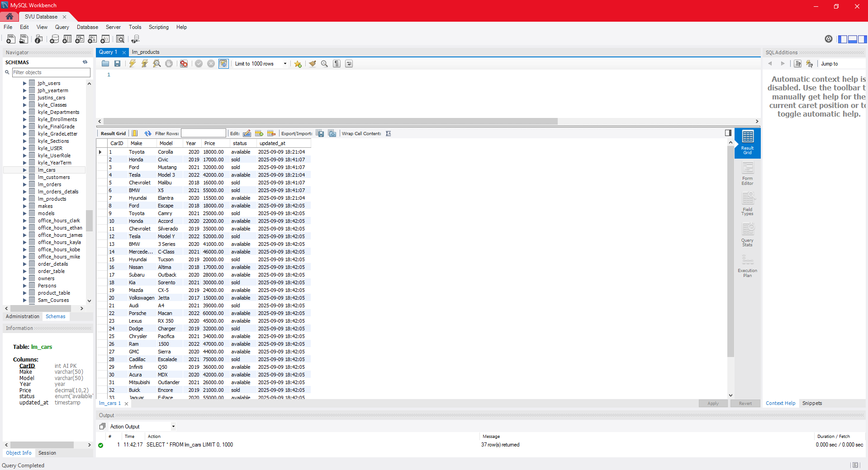The height and width of the screenshot is (470, 868).
Task: Delete selected row with the delete-row icon
Action: 271,133
